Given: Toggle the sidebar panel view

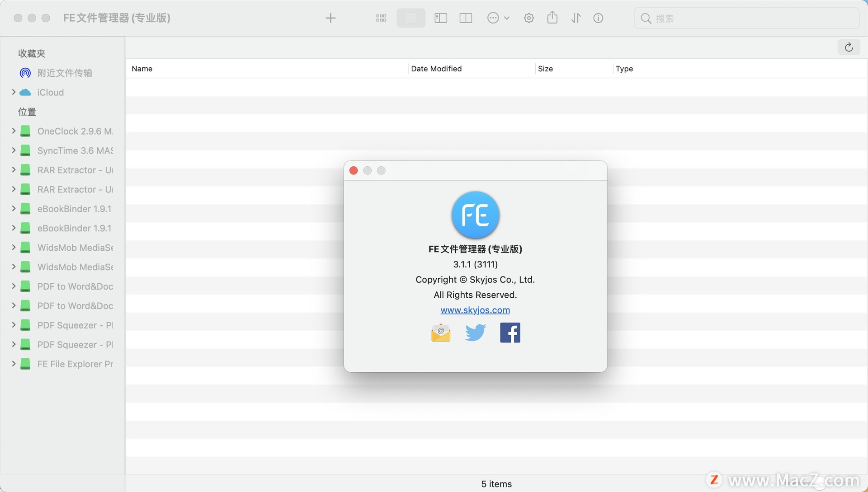Looking at the screenshot, I should click(x=441, y=18).
